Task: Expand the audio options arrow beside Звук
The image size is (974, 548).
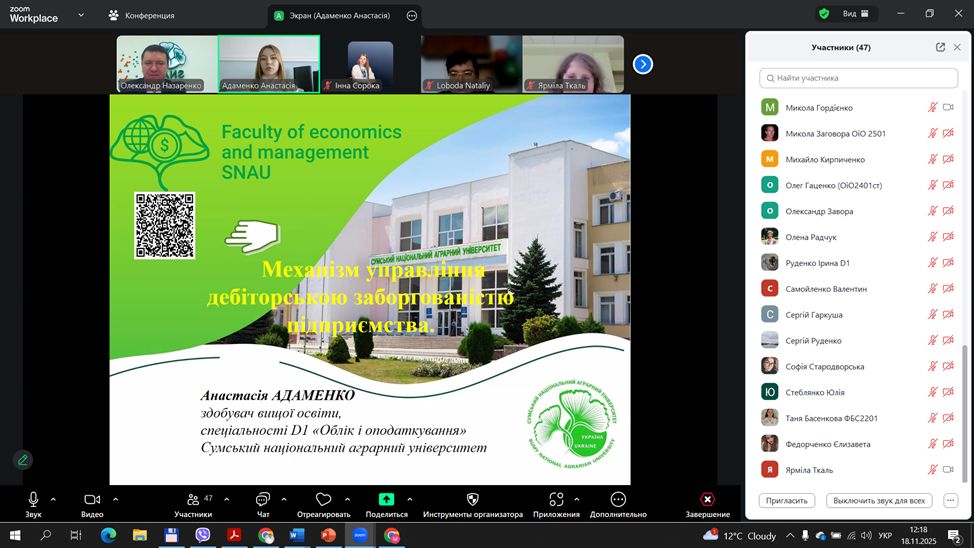Action: (54, 498)
